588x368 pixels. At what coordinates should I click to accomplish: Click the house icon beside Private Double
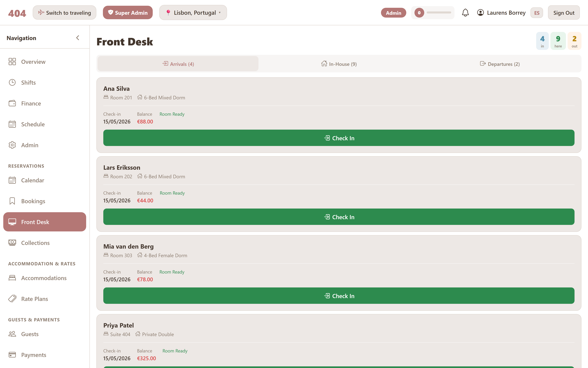pos(138,334)
